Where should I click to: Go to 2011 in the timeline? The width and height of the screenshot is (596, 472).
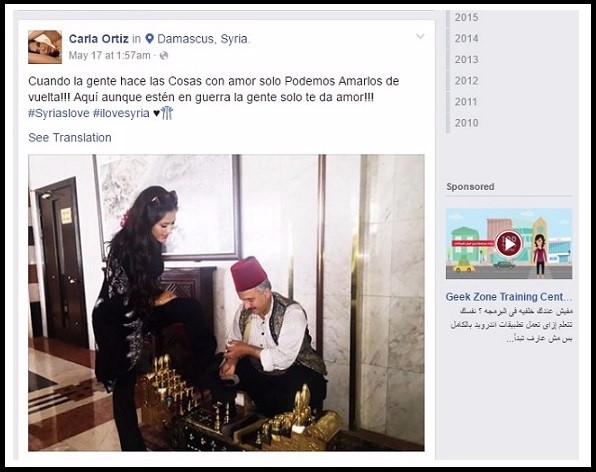pos(466,102)
